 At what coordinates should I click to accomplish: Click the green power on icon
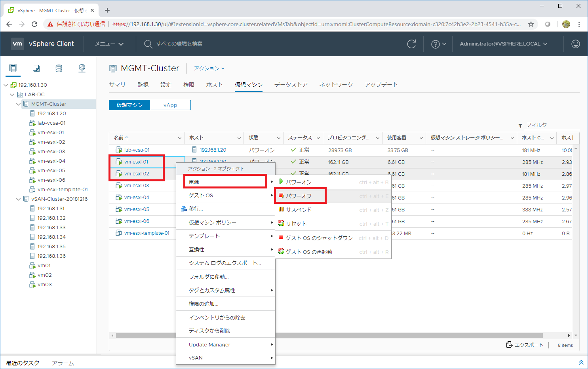pyautogui.click(x=281, y=182)
